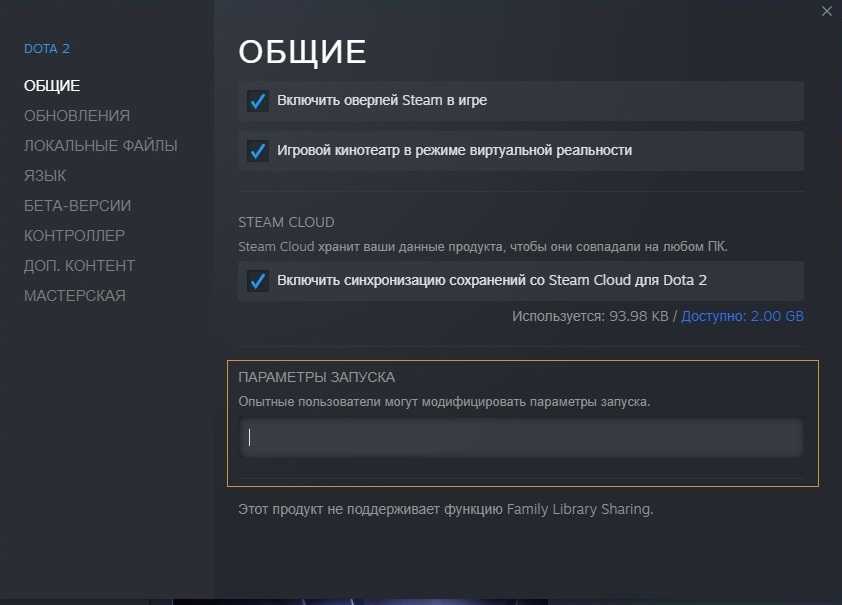
Task: Click the 'Family Library Sharing' notice text
Action: 445,509
